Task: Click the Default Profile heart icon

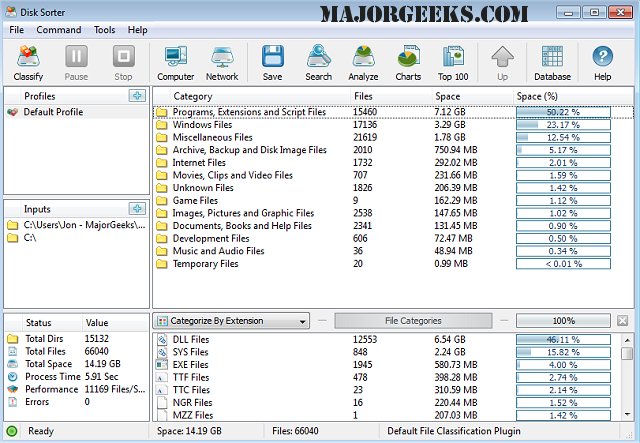Action: (13, 112)
